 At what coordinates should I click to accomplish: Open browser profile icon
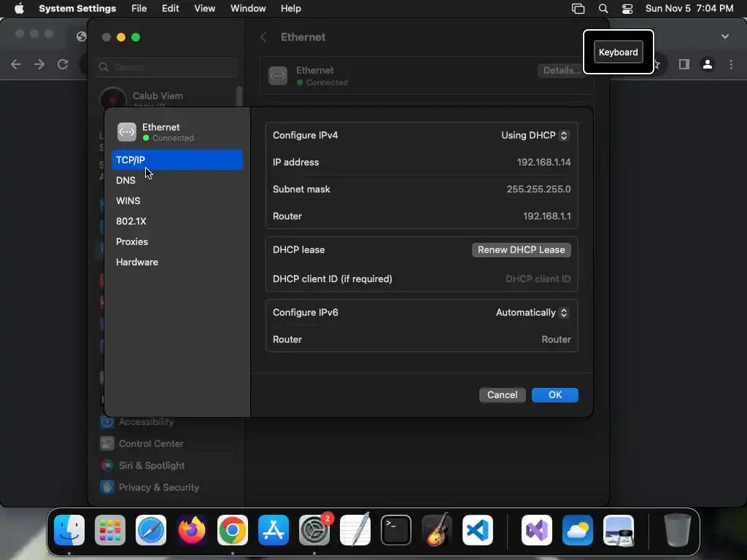point(708,64)
